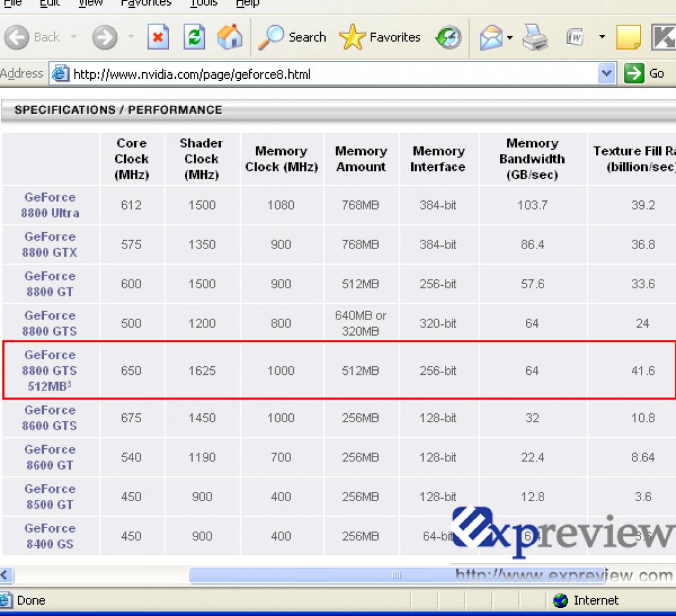This screenshot has width=676, height=616.
Task: Open the GeForce 8800 Ultra link
Action: [50, 205]
